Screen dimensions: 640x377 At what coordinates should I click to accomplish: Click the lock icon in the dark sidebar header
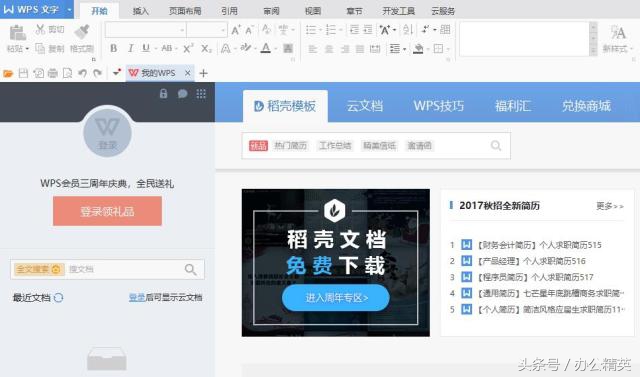(x=163, y=94)
